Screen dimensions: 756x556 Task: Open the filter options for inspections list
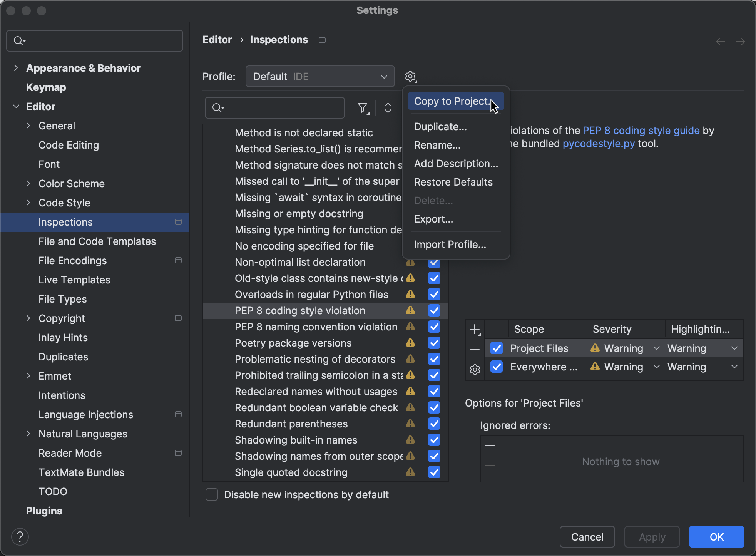(362, 108)
